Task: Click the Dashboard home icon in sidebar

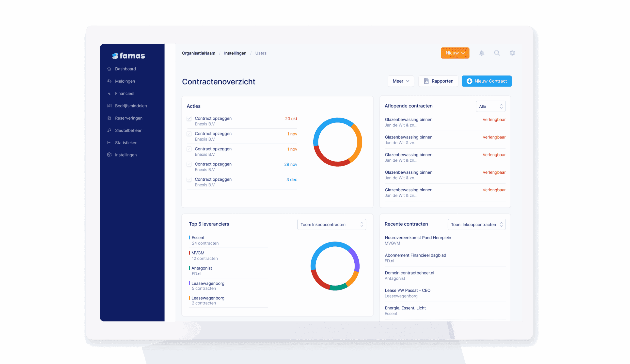Action: coord(109,69)
